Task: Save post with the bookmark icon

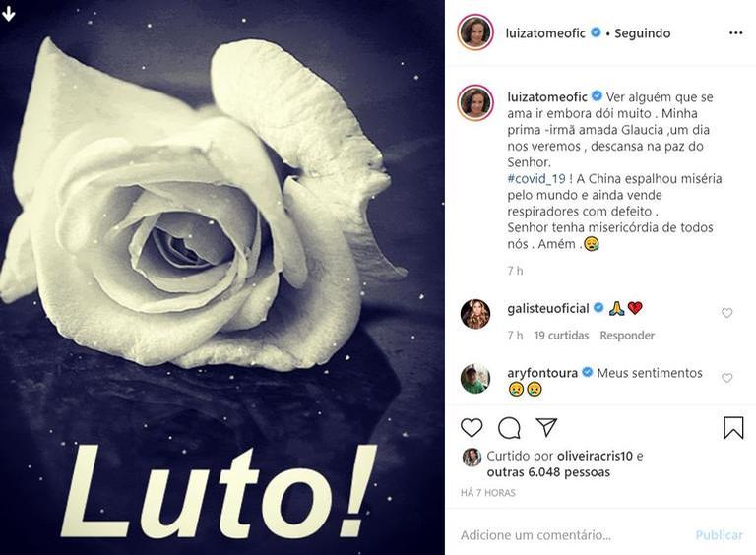Action: (732, 427)
